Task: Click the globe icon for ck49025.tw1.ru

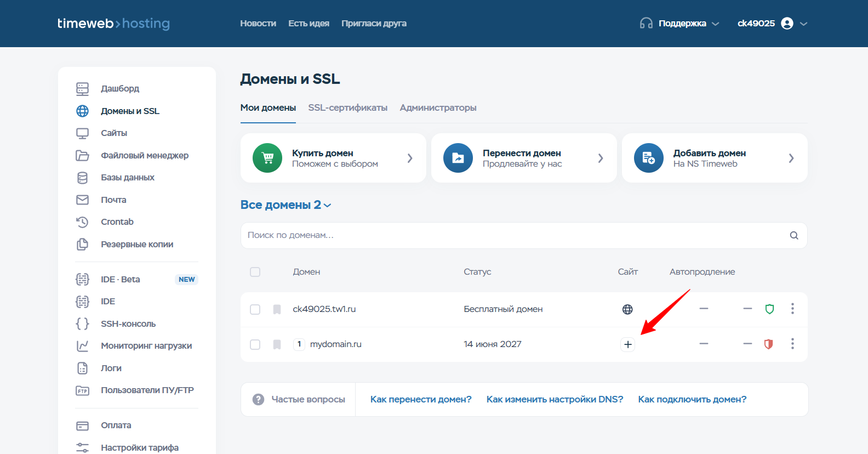Action: point(627,309)
